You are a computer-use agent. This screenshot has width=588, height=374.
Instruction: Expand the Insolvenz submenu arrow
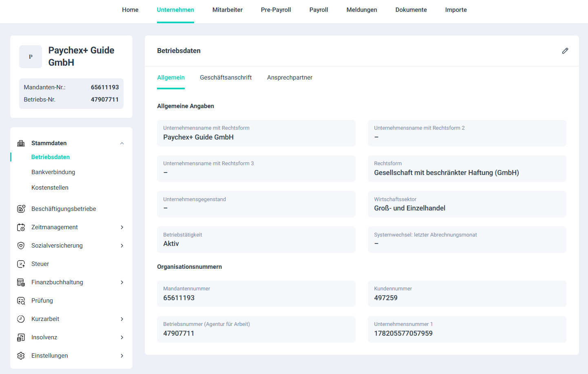coord(122,337)
